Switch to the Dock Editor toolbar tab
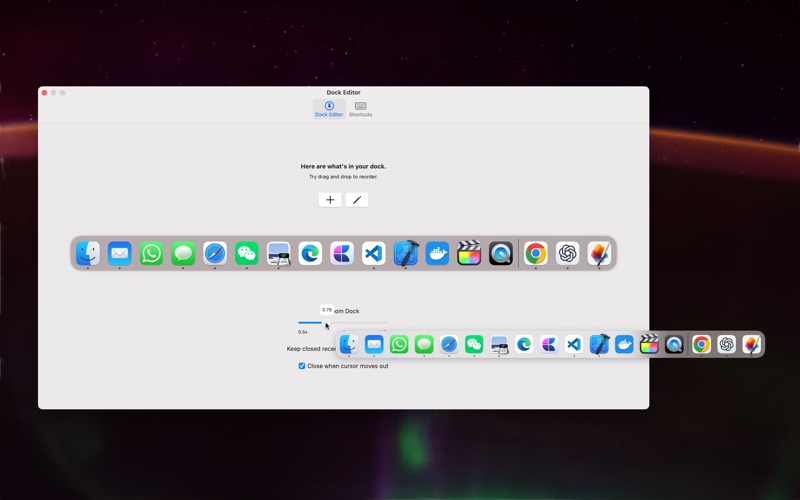Viewport: 800px width, 500px height. [329, 109]
